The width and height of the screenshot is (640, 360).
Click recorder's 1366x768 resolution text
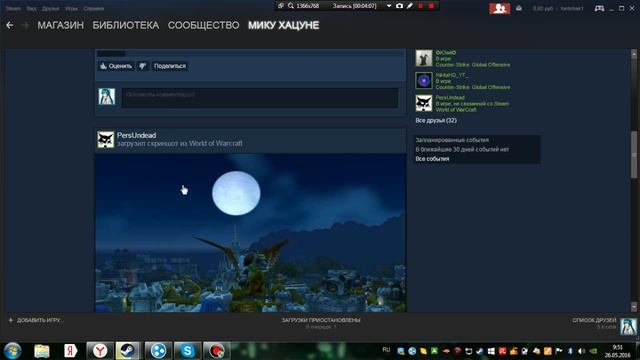point(308,6)
